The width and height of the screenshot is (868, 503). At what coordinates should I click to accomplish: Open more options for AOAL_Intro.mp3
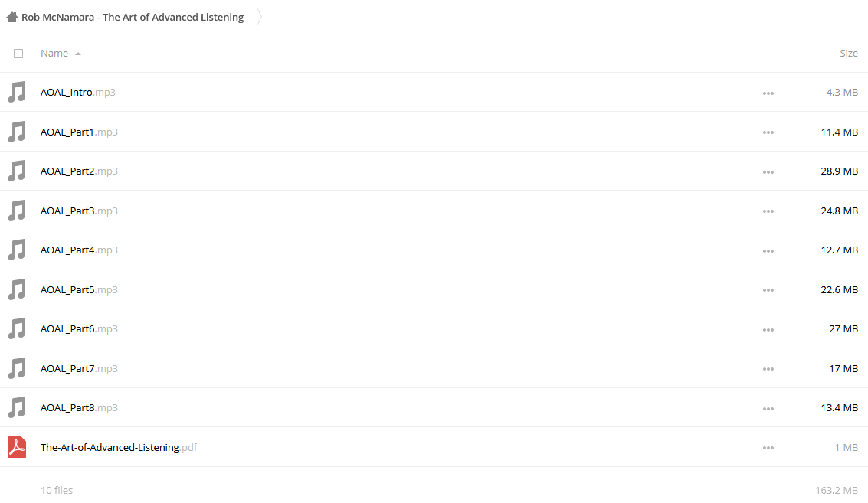pyautogui.click(x=768, y=93)
